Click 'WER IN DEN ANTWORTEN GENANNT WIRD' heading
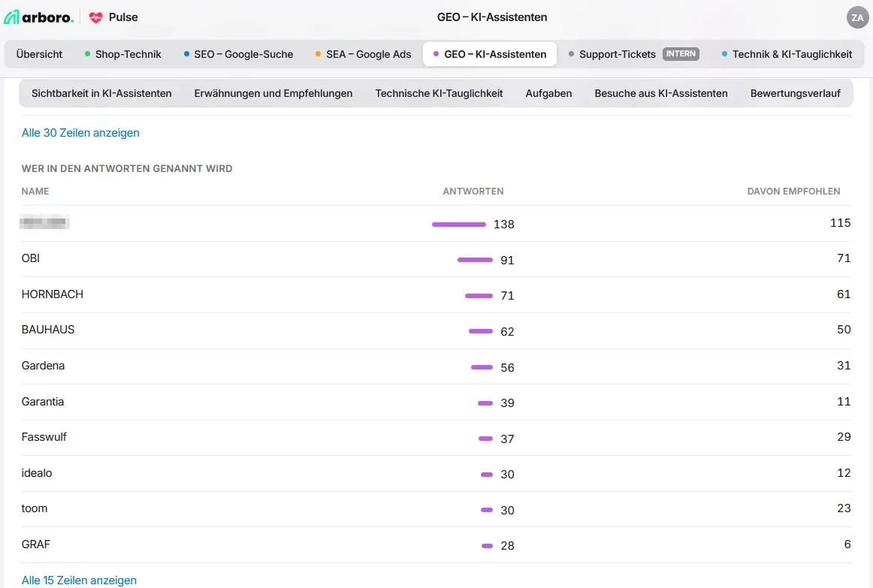873x588 pixels. coord(127,168)
